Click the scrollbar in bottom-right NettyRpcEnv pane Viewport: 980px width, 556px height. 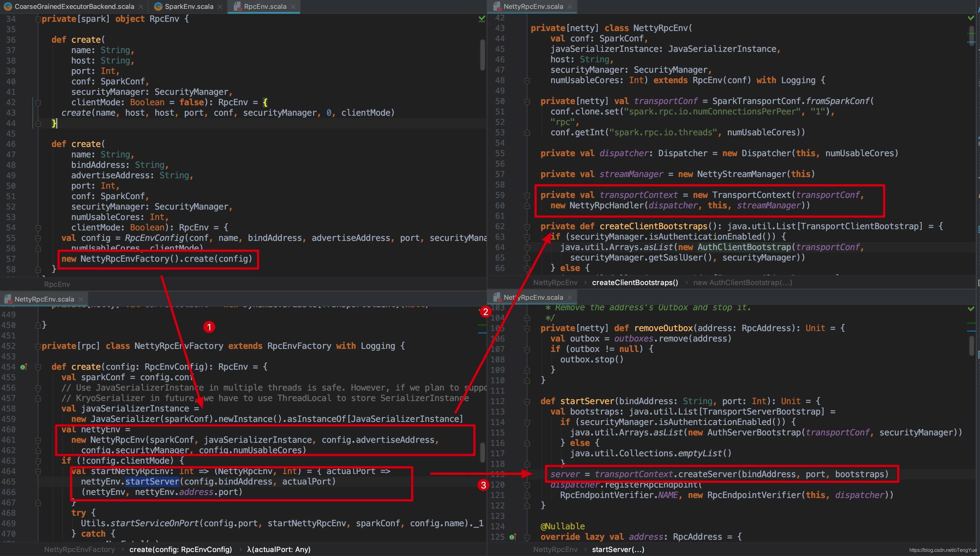pos(971,346)
